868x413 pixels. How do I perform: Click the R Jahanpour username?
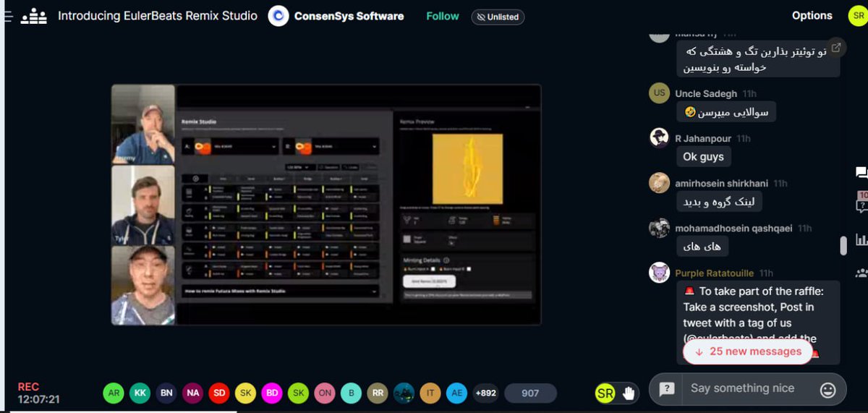point(703,138)
